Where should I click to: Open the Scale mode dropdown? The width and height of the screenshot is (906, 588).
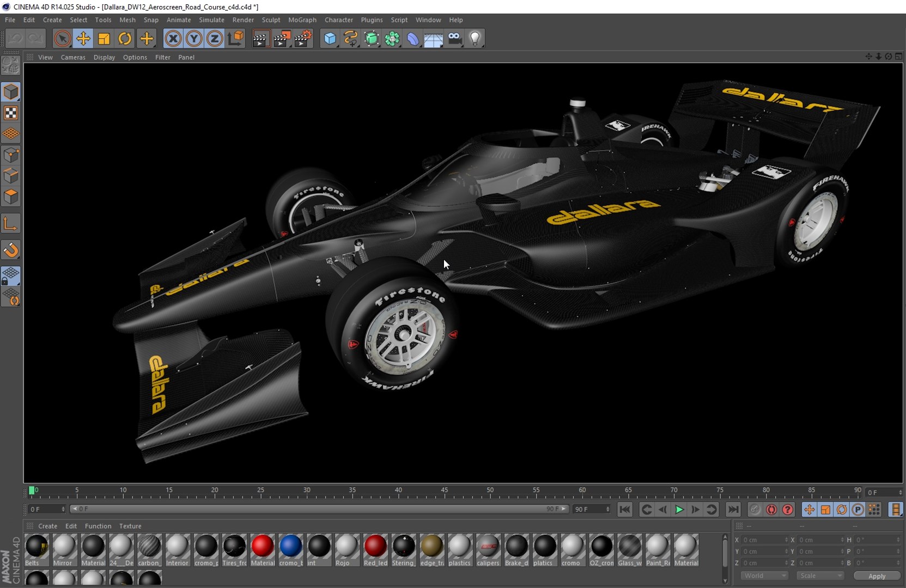(820, 576)
